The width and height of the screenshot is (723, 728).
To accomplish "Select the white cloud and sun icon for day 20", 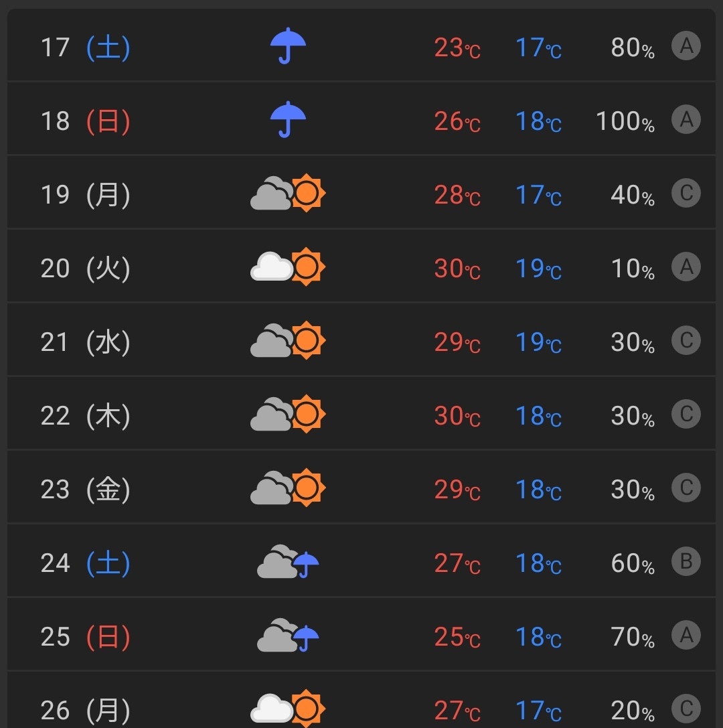I will (x=288, y=267).
